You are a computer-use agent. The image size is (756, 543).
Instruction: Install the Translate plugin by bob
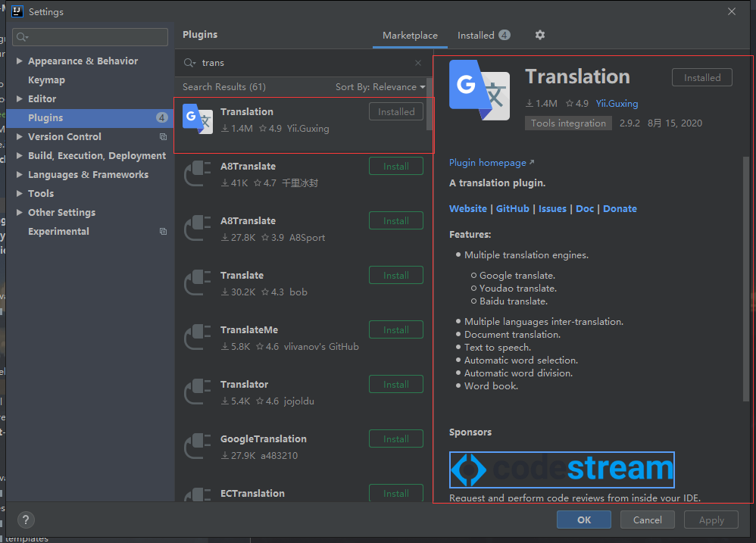(x=396, y=275)
